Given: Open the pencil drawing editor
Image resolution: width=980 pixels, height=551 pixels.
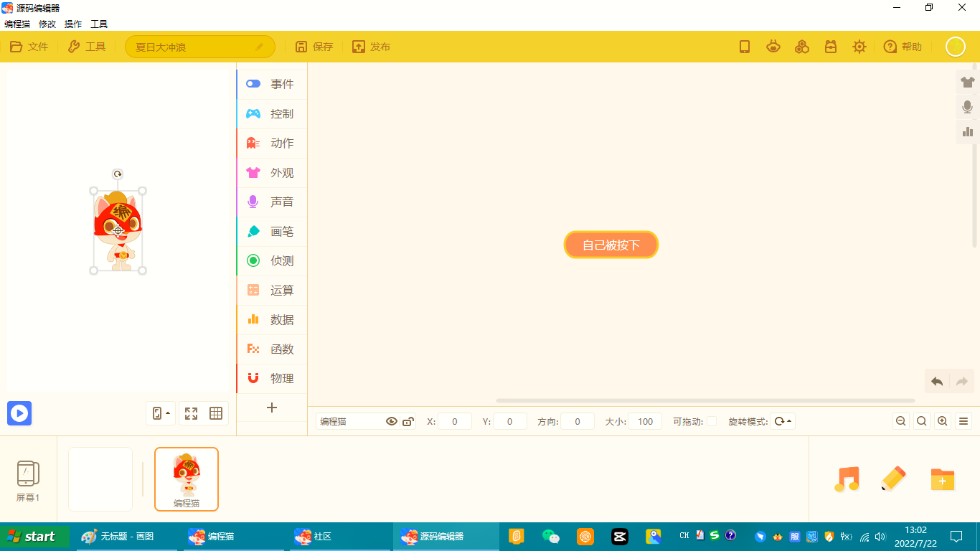Looking at the screenshot, I should click(x=893, y=479).
